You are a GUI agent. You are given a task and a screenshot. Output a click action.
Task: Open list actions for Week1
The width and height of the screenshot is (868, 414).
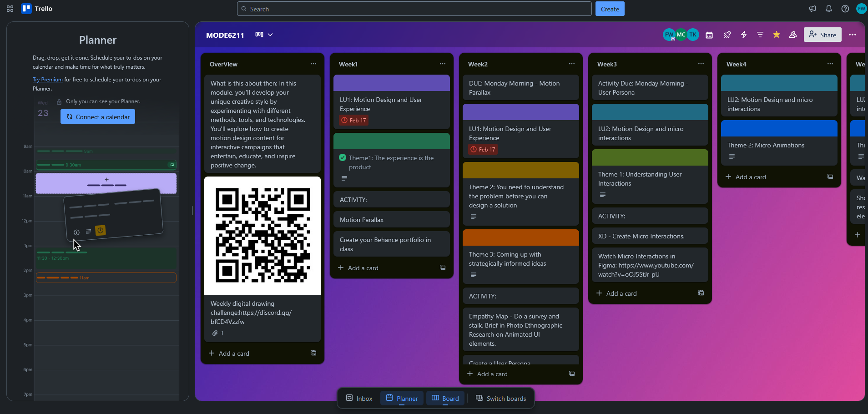443,64
